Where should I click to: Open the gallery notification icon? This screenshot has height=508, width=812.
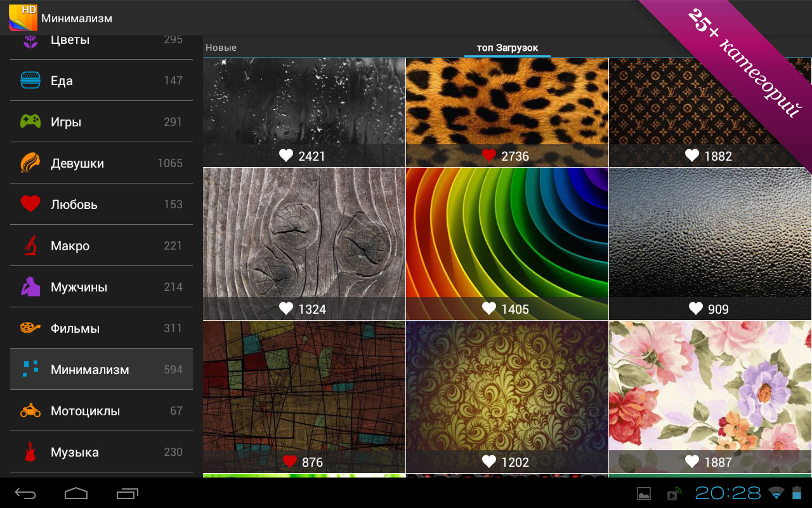click(644, 493)
